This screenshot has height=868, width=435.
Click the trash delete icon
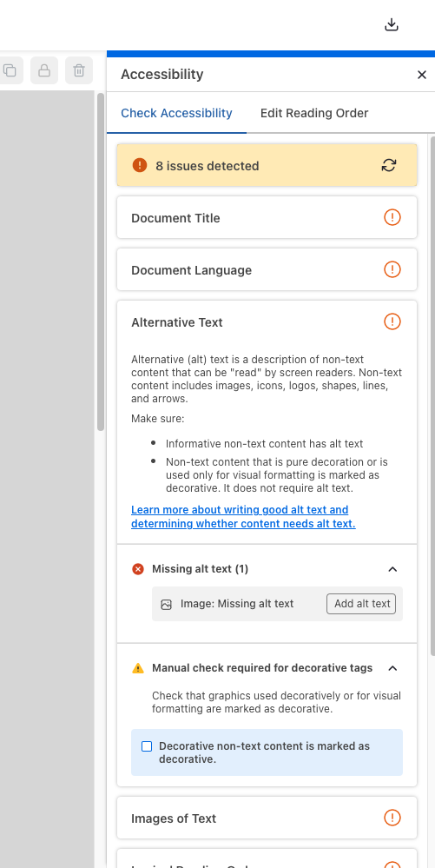click(79, 70)
